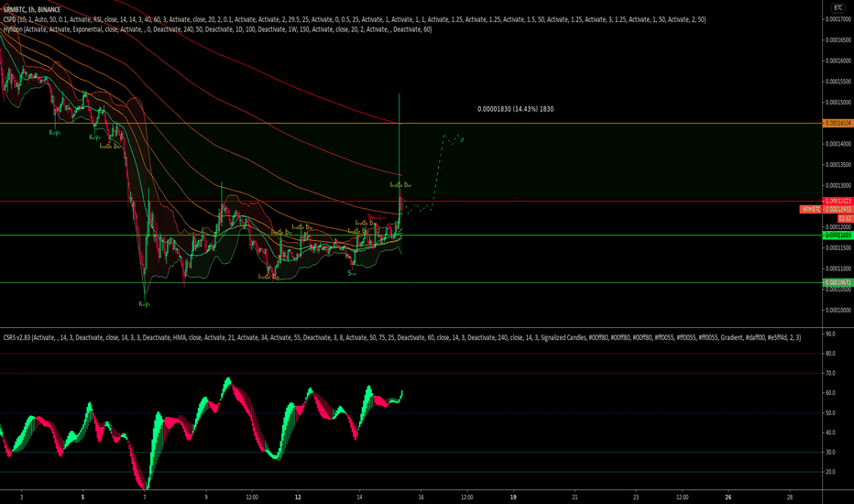Click the green Star pattern label
This screenshot has width=854, height=504.
tap(352, 273)
